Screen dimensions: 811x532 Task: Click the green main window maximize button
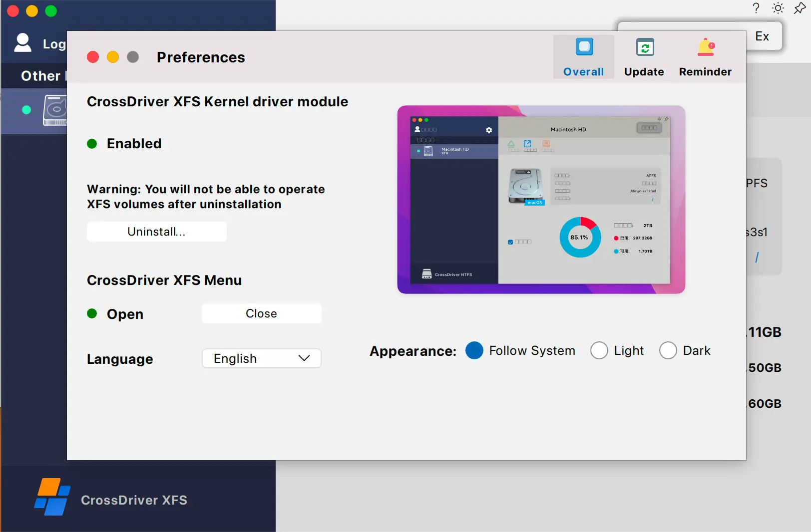pyautogui.click(x=51, y=11)
